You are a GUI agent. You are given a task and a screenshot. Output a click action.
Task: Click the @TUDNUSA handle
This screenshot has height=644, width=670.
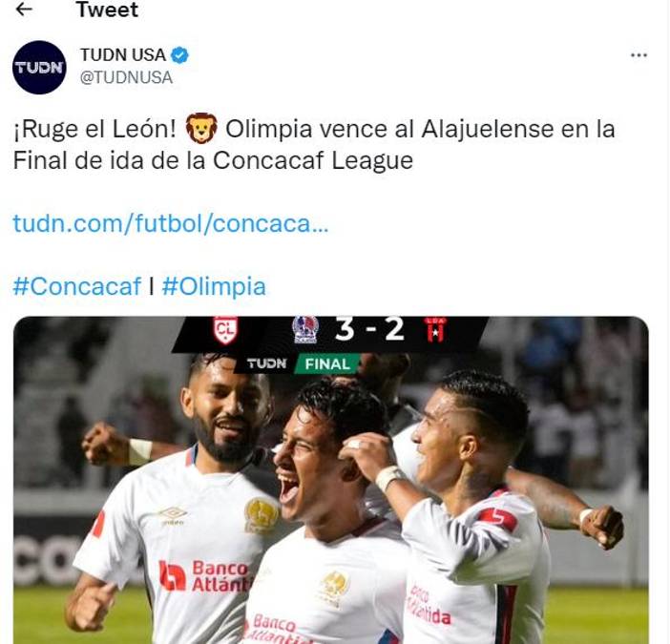127,77
